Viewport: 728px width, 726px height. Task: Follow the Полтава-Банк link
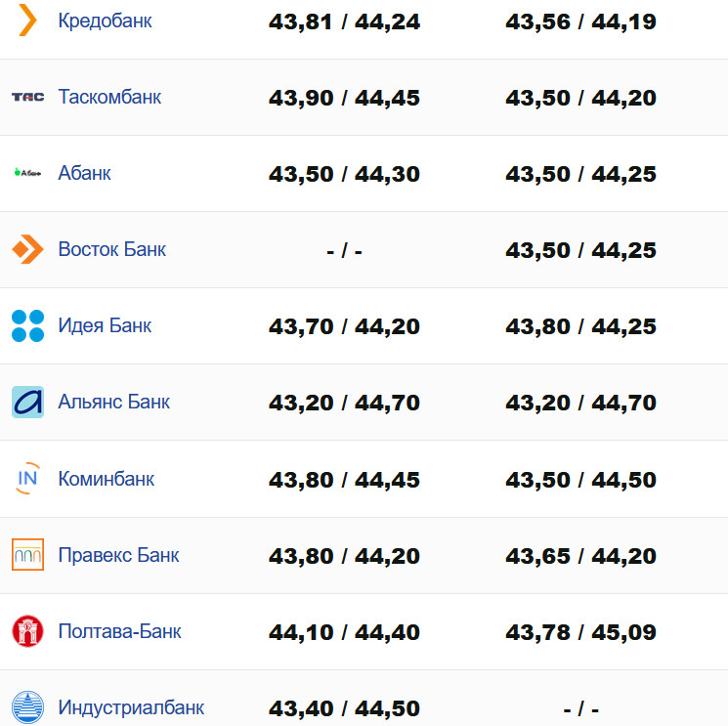click(x=120, y=631)
